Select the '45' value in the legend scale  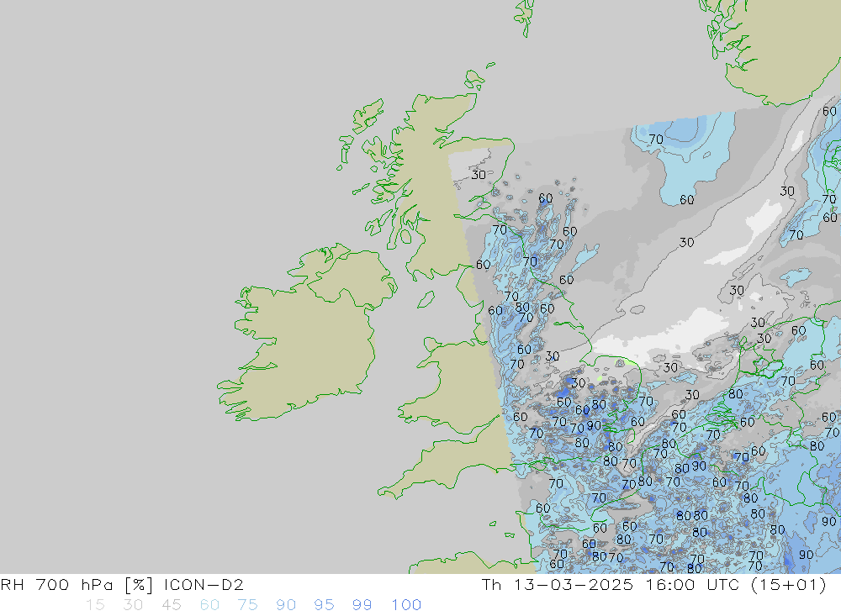click(x=171, y=605)
